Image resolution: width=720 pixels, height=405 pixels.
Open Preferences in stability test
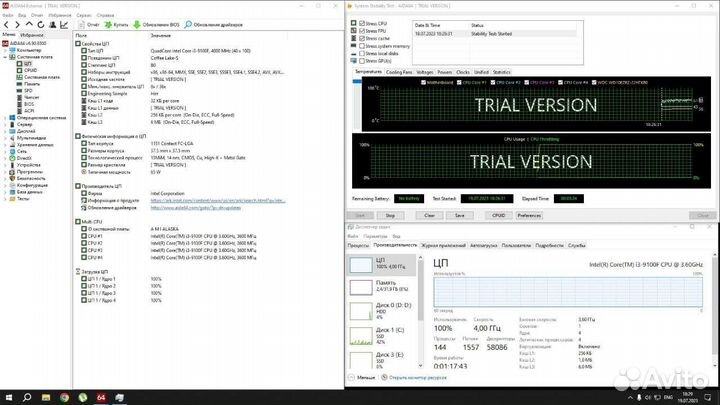(x=529, y=215)
